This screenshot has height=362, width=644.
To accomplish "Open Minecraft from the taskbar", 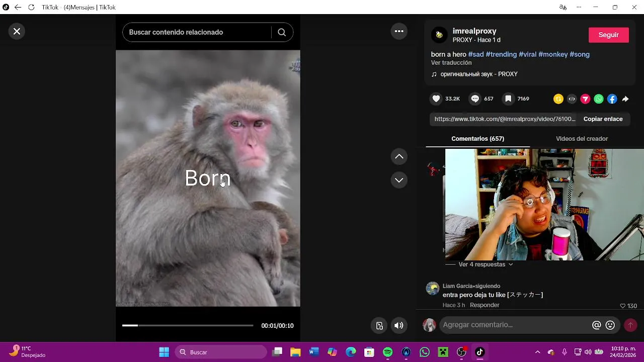I will 443,352.
